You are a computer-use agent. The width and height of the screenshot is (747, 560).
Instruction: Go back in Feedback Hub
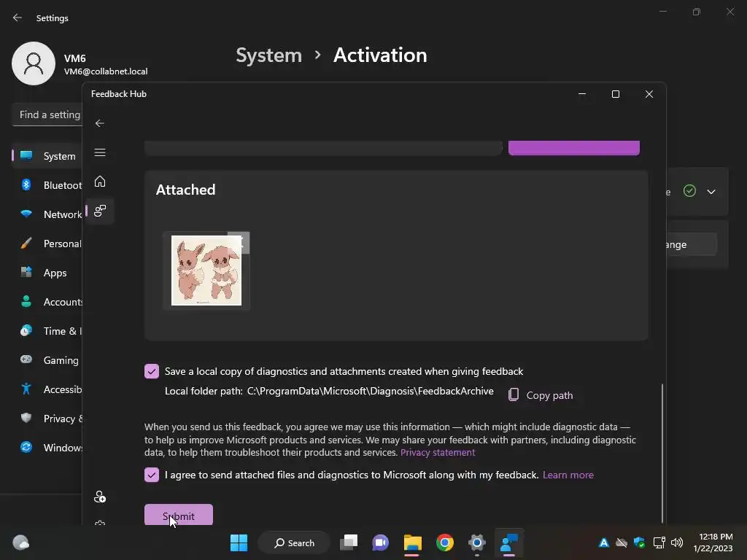point(99,123)
